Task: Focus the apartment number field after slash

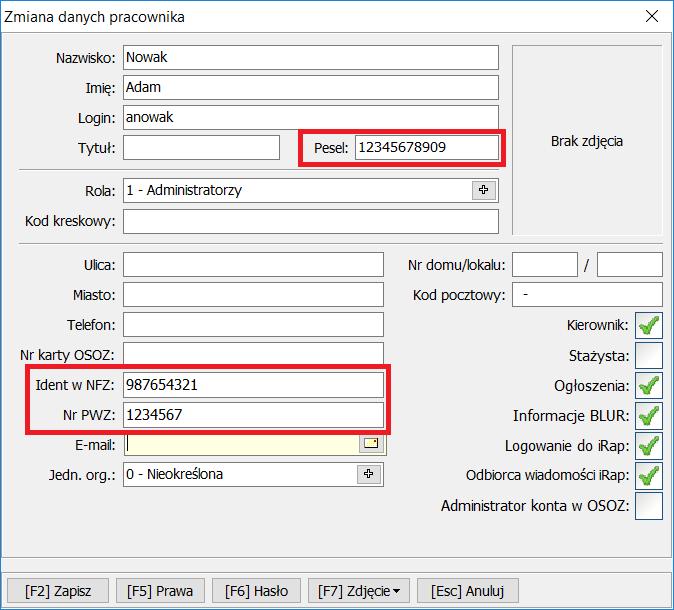Action: [x=630, y=264]
